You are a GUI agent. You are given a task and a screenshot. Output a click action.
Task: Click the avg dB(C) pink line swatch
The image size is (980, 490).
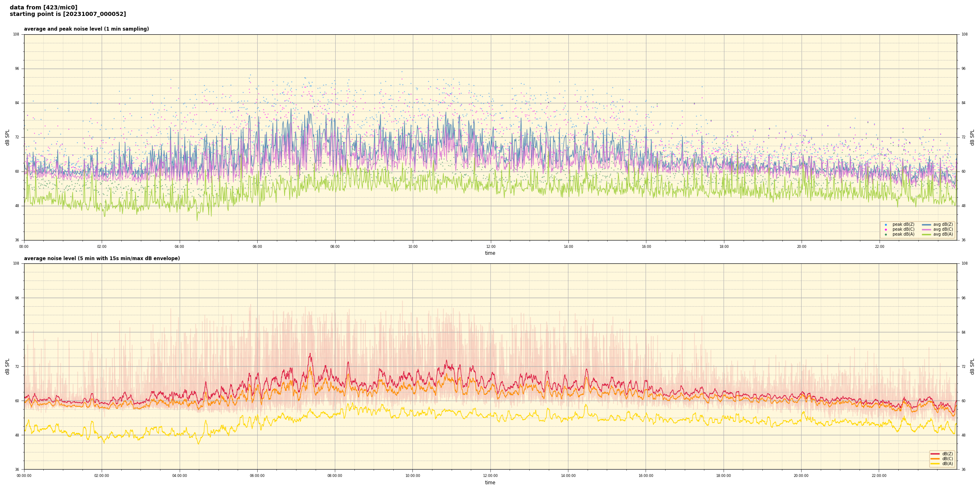pos(926,229)
